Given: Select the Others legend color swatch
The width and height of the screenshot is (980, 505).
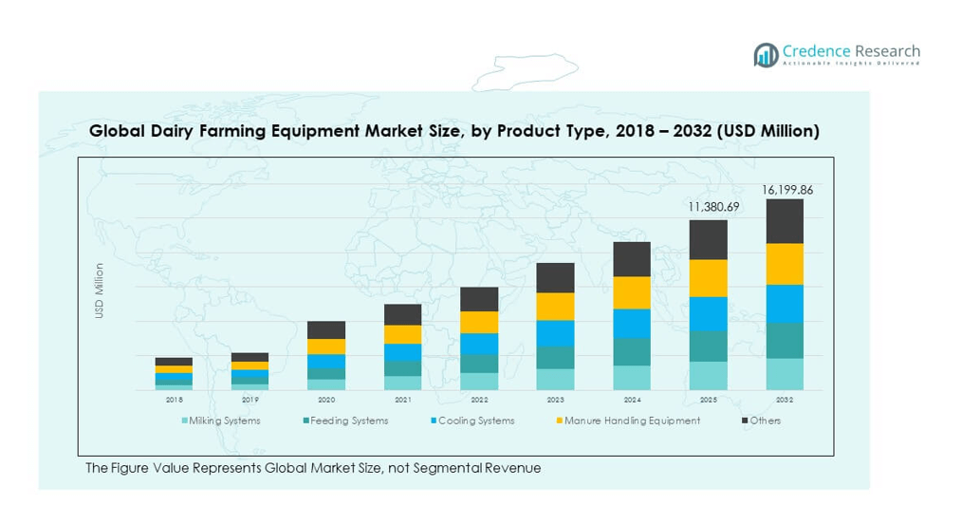Looking at the screenshot, I should 744,421.
